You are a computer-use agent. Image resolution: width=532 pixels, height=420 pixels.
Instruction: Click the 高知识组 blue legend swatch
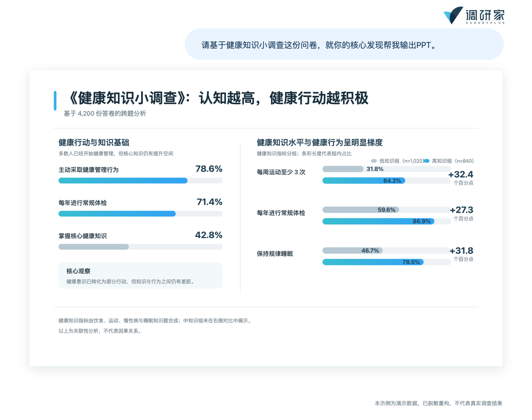(427, 161)
